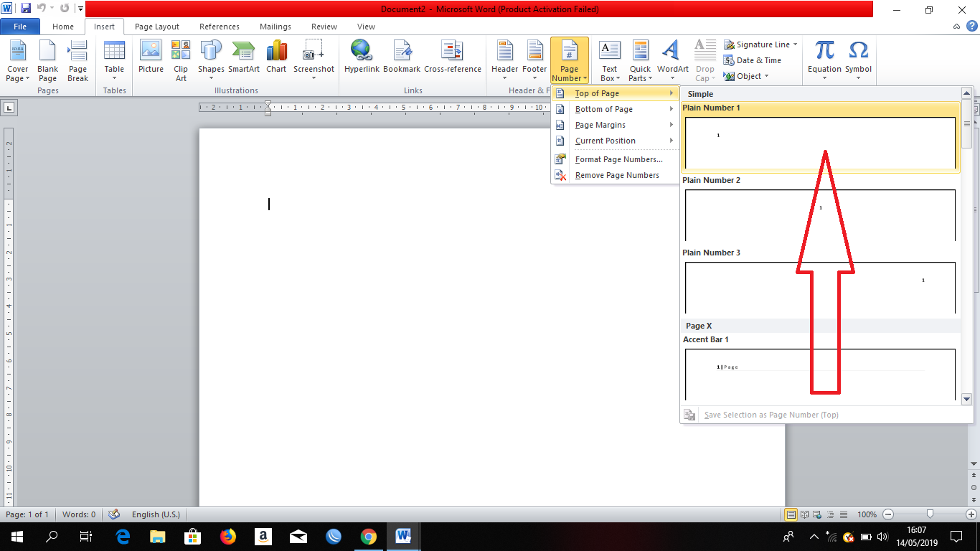Open the Footer dropdown

534,60
